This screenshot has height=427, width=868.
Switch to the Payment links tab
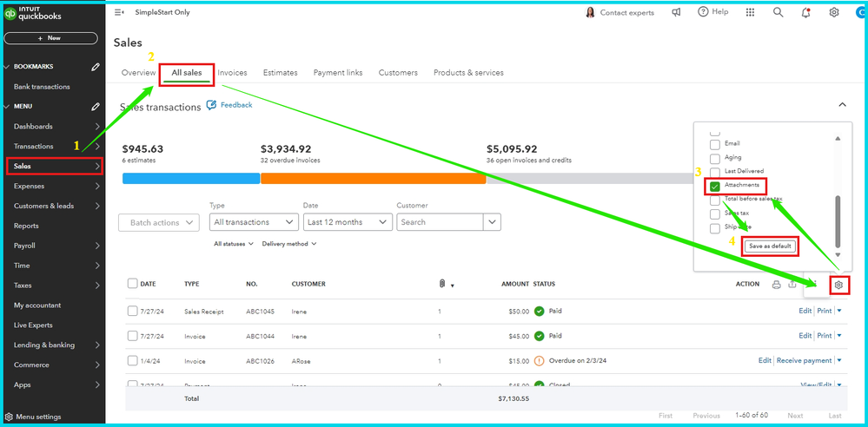338,72
